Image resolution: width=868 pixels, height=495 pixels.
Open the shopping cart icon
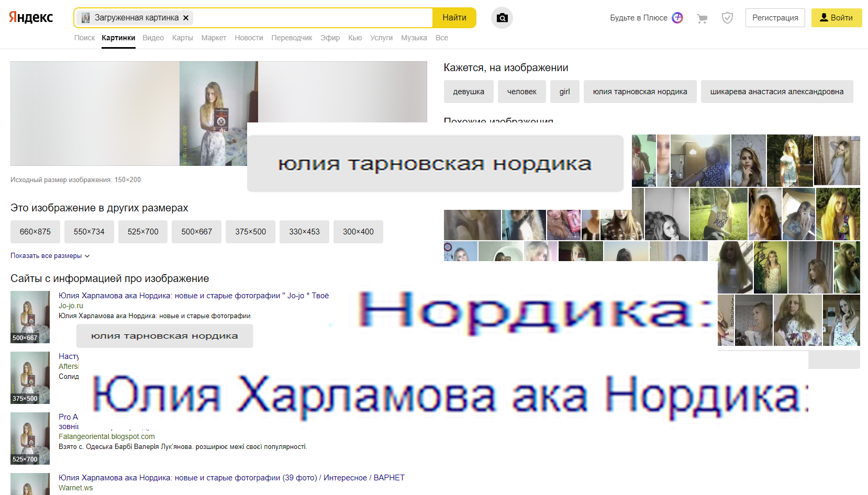[702, 18]
